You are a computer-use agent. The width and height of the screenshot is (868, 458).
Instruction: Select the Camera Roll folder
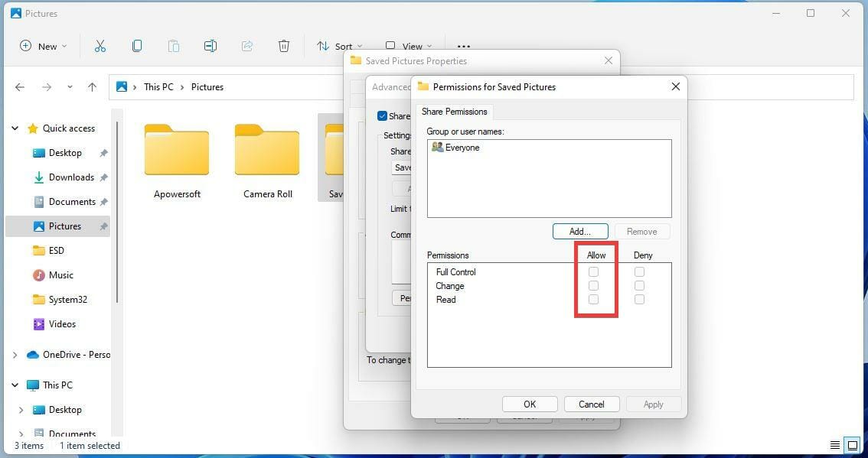267,161
